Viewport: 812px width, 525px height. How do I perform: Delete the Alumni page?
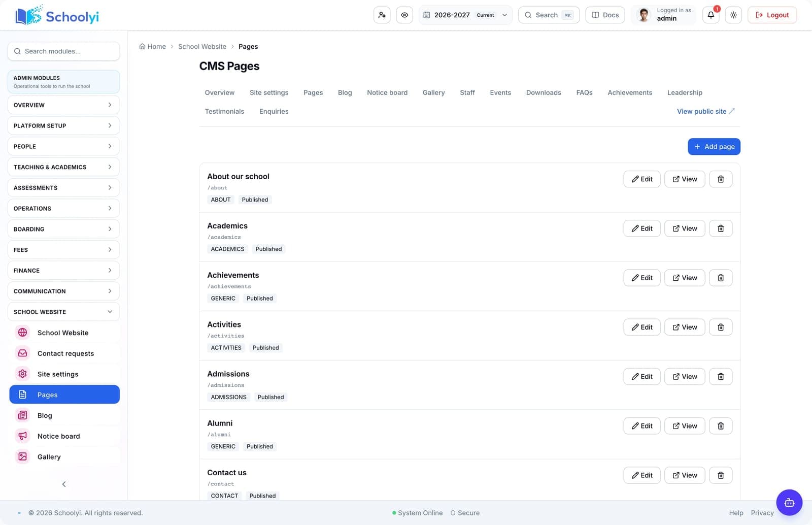tap(721, 425)
